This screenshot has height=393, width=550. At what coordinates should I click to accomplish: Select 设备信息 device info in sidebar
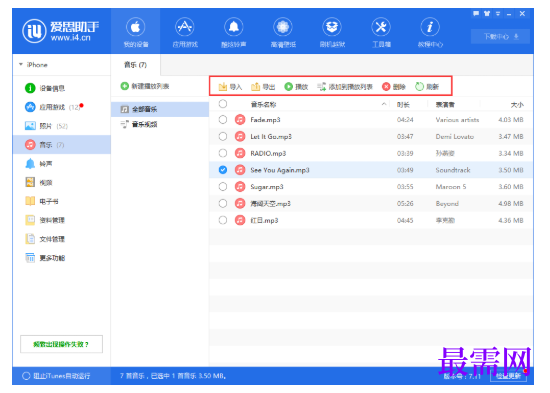point(62,88)
